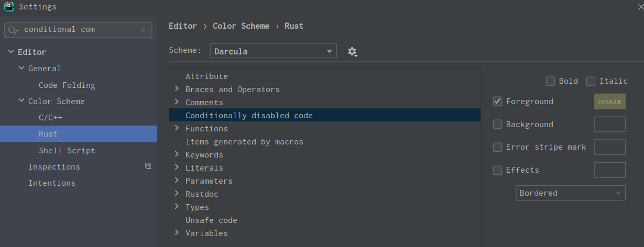Select Code Folding in the sidebar

tap(67, 85)
